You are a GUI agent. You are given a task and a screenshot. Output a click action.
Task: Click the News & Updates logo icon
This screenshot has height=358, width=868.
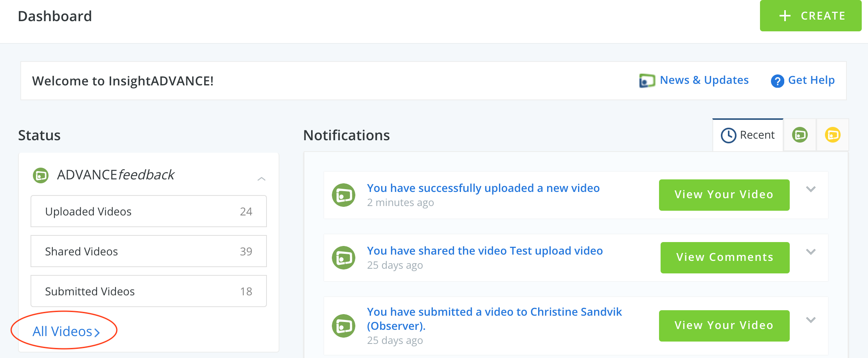pos(647,81)
